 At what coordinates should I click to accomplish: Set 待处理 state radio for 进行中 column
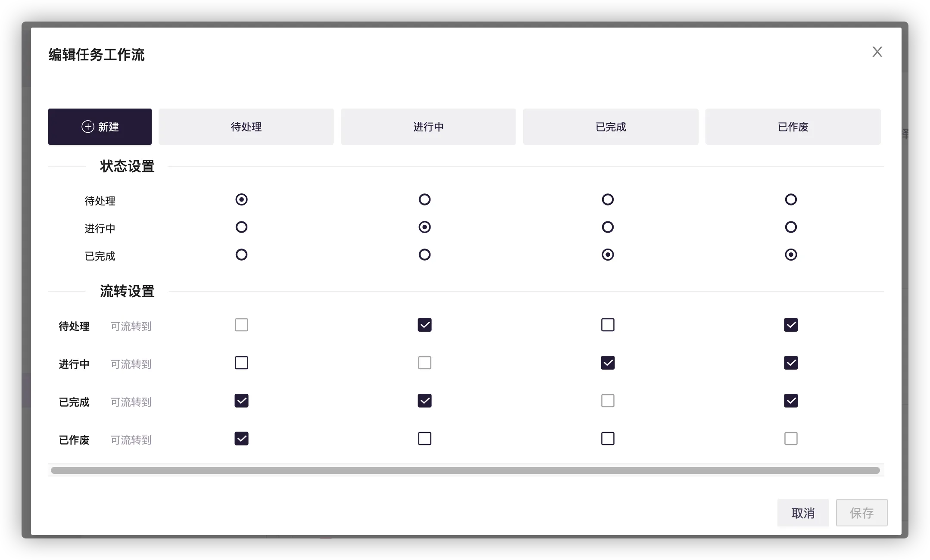424,199
